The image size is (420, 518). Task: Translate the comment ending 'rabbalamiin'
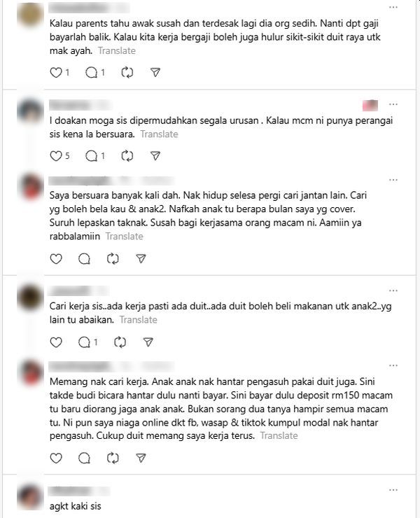click(x=124, y=236)
